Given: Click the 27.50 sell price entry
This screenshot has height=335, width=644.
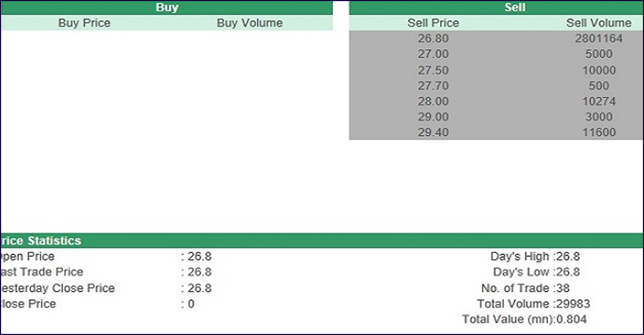Looking at the screenshot, I should (x=433, y=70).
